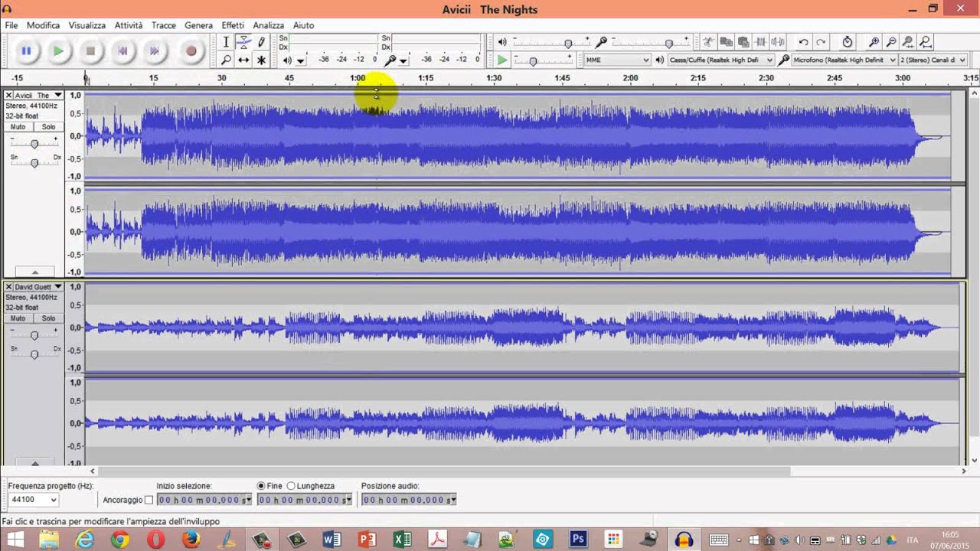Viewport: 980px width, 551px height.
Task: Close the David Guett track with X
Action: pyautogui.click(x=8, y=287)
